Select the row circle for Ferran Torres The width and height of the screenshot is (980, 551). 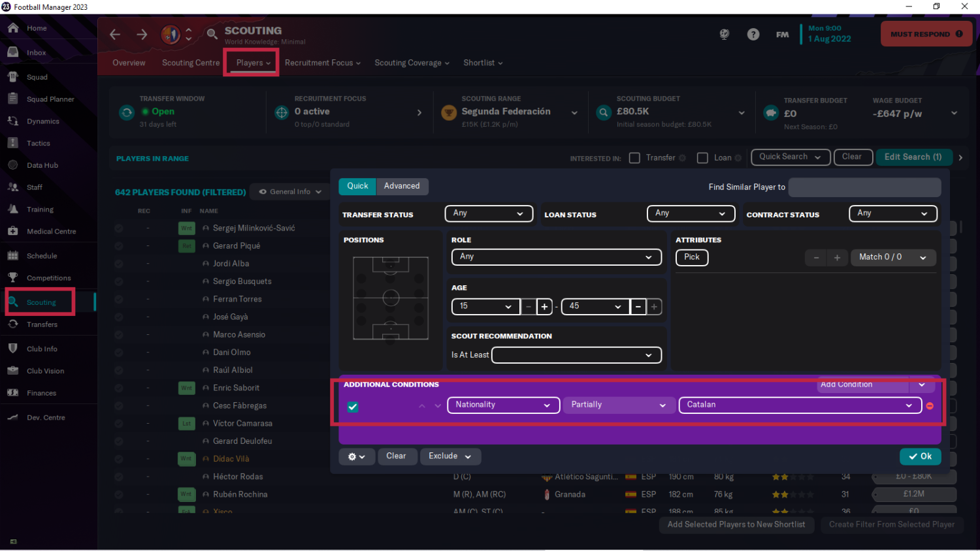118,299
